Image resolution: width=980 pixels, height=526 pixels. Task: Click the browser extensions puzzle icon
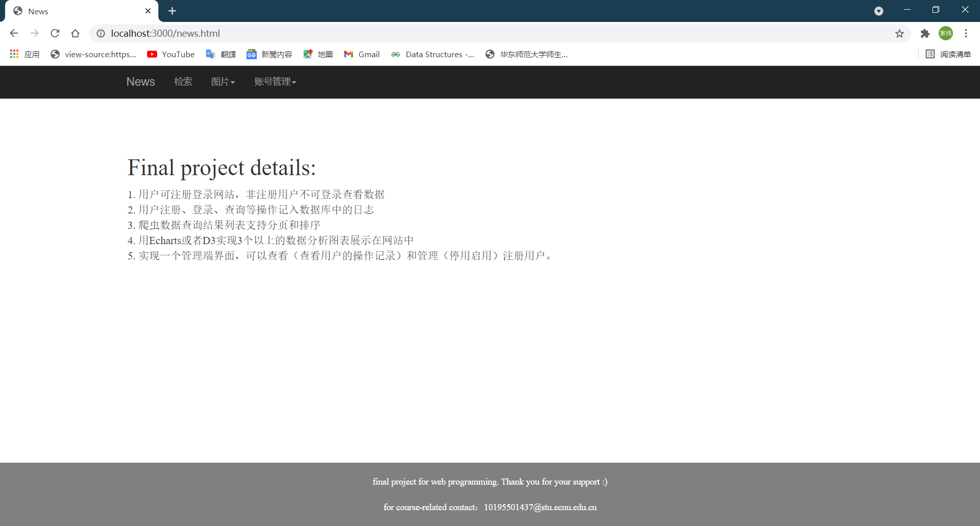(925, 33)
